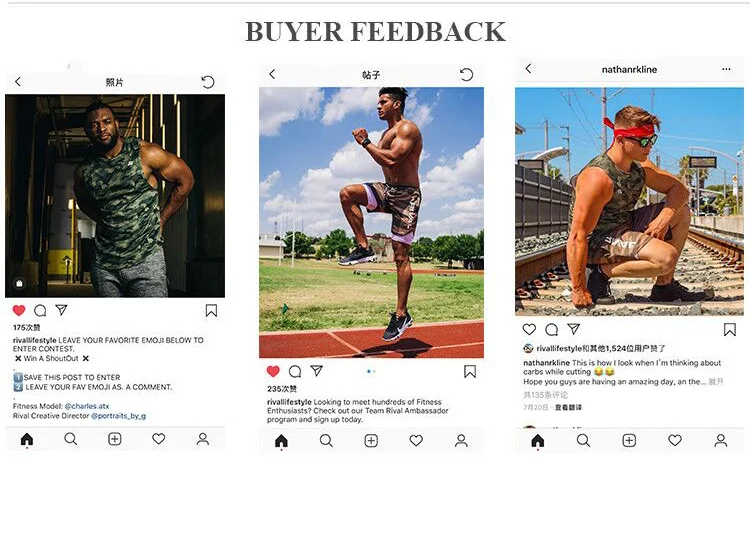Tap the back chevron in the middle phone header
Viewport: 750px width, 538px height.
(x=272, y=74)
